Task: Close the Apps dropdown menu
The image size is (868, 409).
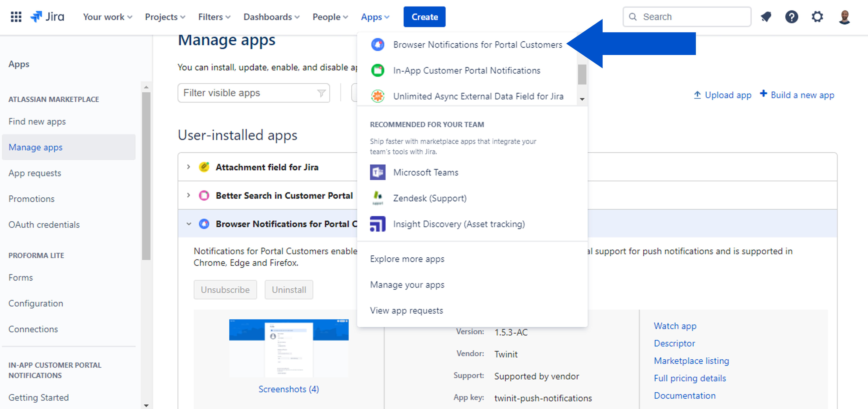Action: (x=375, y=17)
